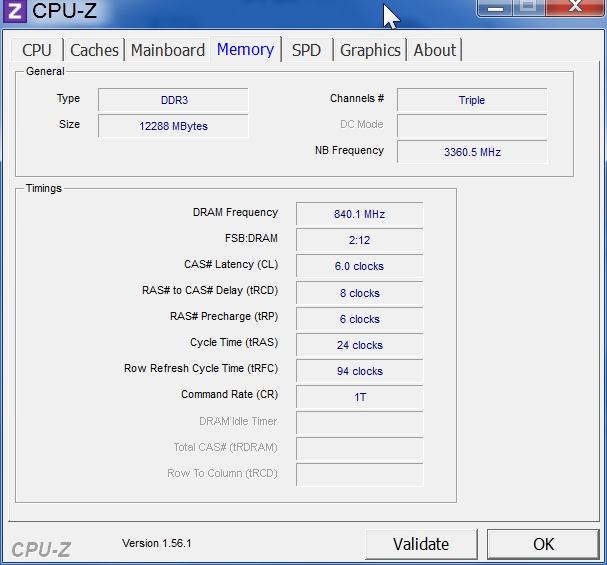Click the empty DRAM Idle Timer field
The width and height of the screenshot is (607, 565).
coord(359,423)
